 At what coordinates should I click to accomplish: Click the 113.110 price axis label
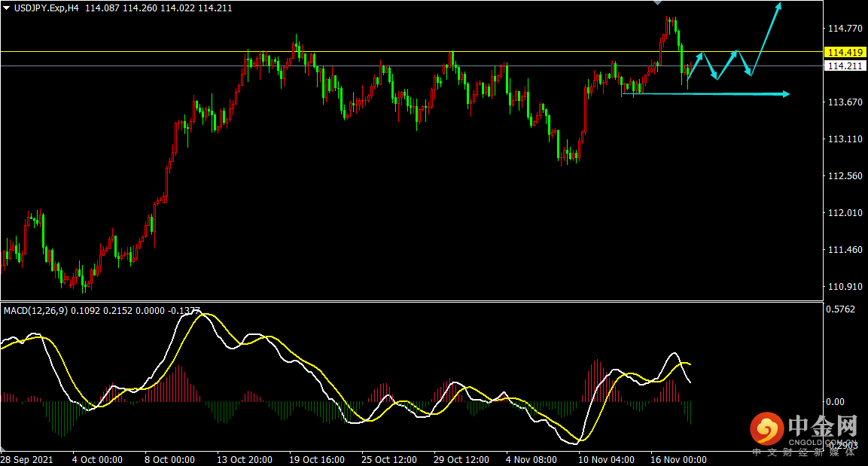(x=845, y=139)
